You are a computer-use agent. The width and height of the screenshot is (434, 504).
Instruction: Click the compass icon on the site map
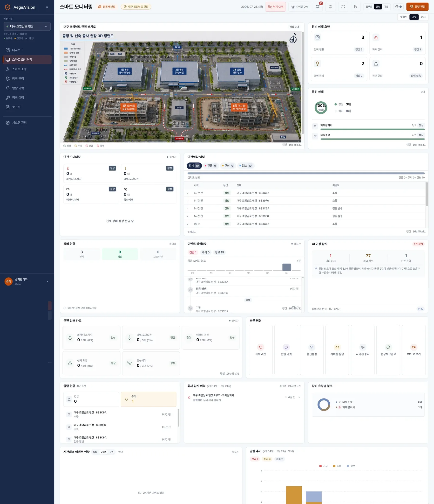pyautogui.click(x=293, y=38)
